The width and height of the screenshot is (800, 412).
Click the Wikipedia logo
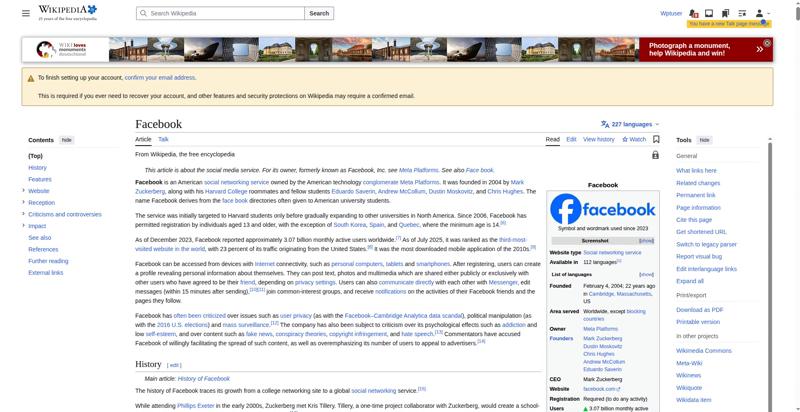tap(67, 13)
